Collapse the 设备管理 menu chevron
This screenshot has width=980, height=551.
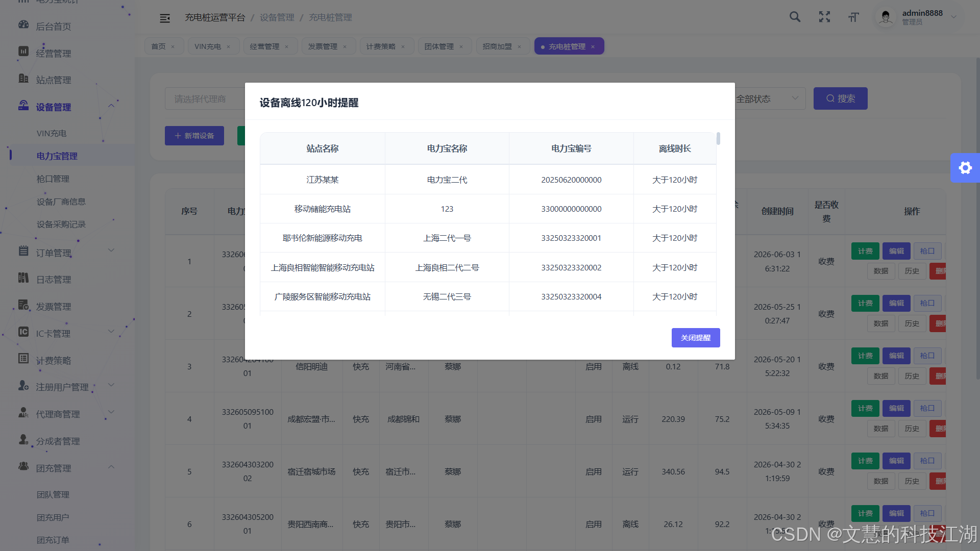tap(111, 106)
